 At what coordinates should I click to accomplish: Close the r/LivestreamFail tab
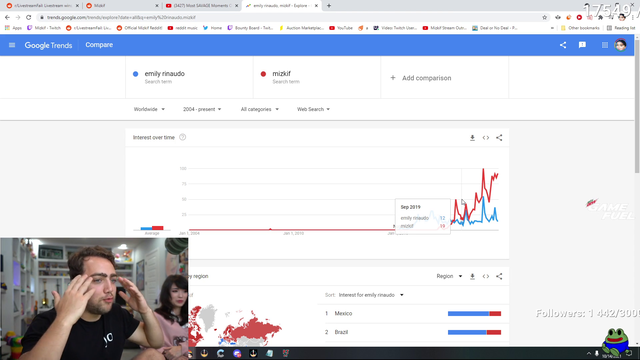point(77,6)
